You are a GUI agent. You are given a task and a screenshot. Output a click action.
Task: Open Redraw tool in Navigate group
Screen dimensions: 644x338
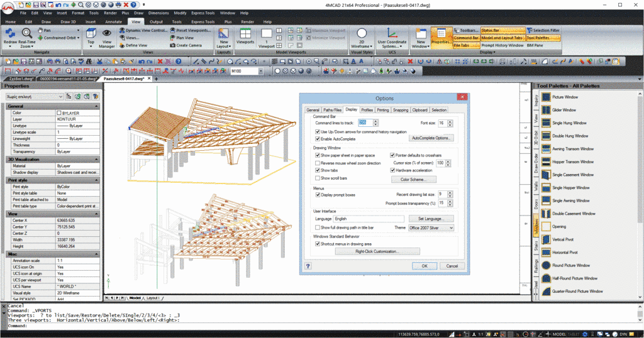click(10, 36)
